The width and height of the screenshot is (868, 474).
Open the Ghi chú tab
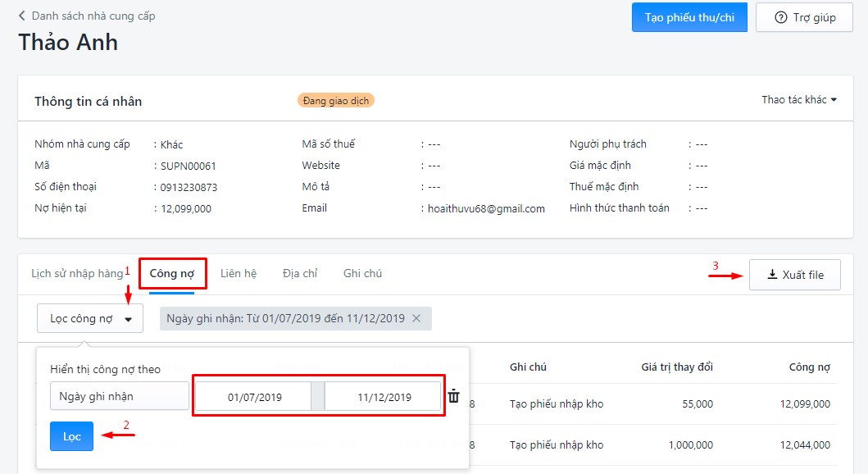pyautogui.click(x=362, y=274)
